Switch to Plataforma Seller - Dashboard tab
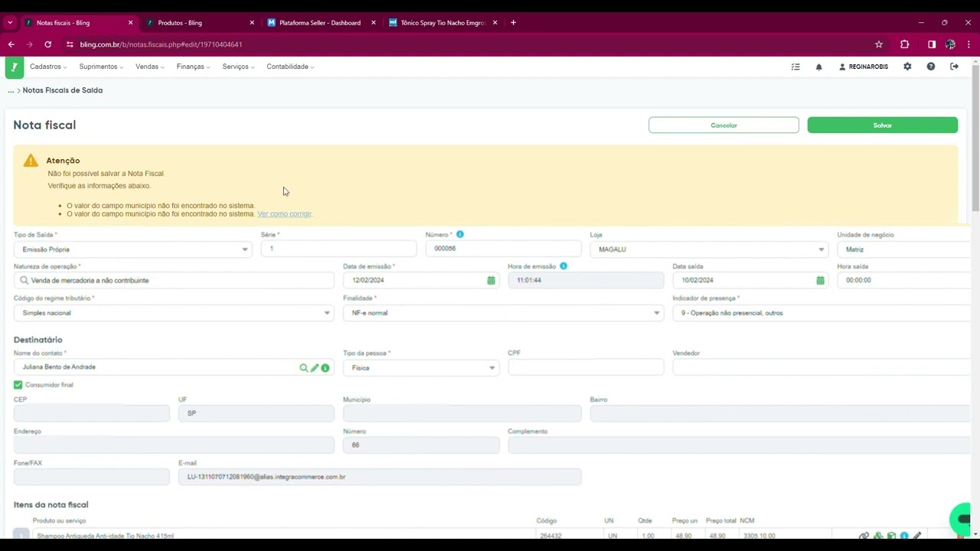 tap(320, 22)
